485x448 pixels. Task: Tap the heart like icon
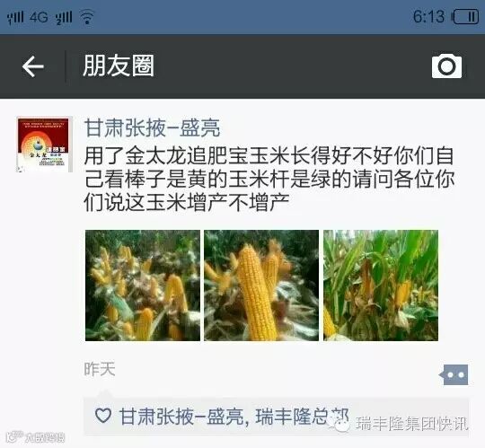(x=103, y=415)
